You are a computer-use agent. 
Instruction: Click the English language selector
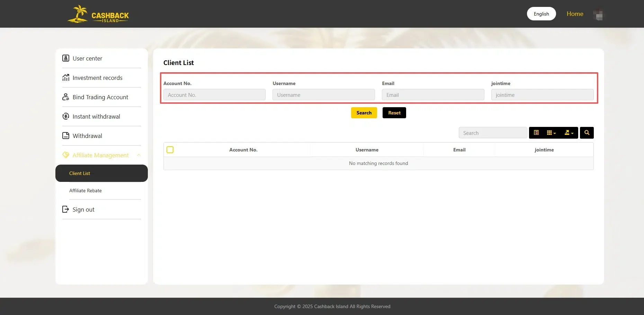(541, 13)
